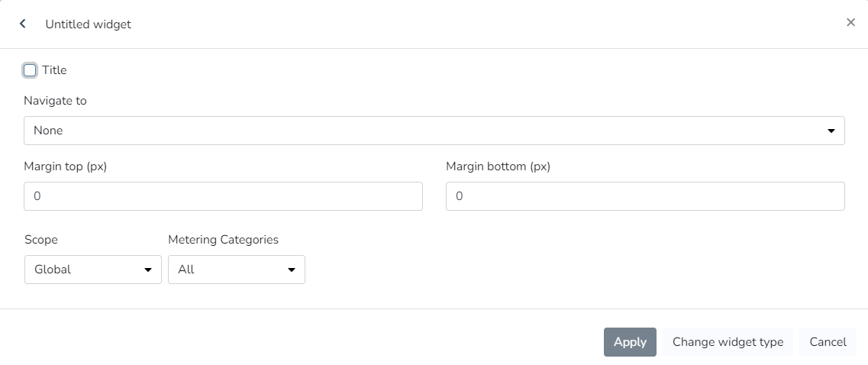This screenshot has height=365, width=868.
Task: Close the Untitled widget dialog
Action: pyautogui.click(x=850, y=23)
